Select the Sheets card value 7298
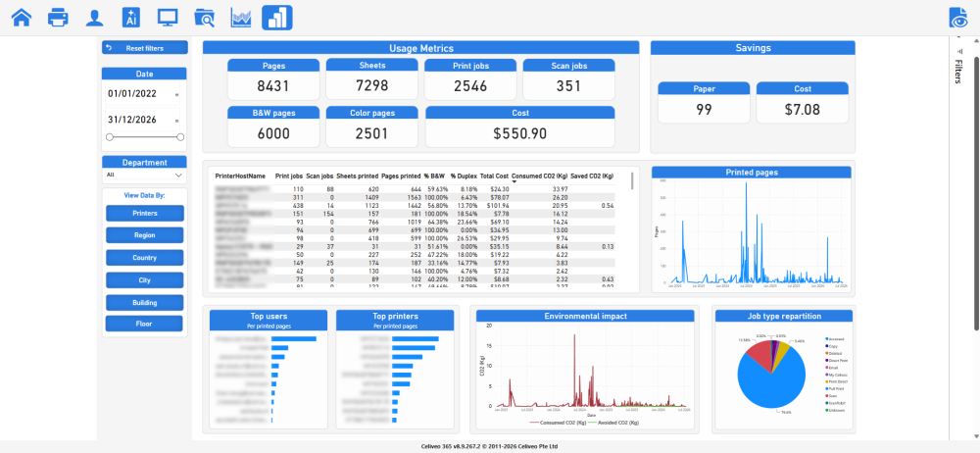Image resolution: width=980 pixels, height=453 pixels. tap(371, 85)
